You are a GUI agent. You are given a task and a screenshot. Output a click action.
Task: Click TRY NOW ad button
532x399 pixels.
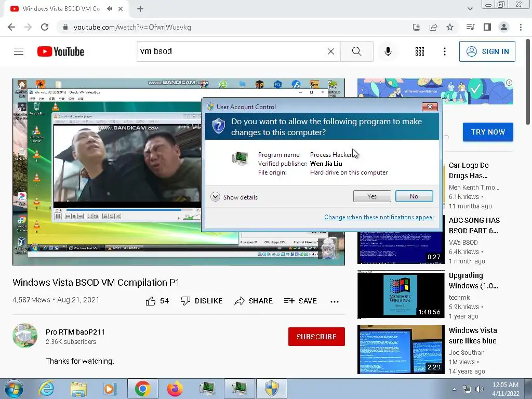pyautogui.click(x=488, y=132)
